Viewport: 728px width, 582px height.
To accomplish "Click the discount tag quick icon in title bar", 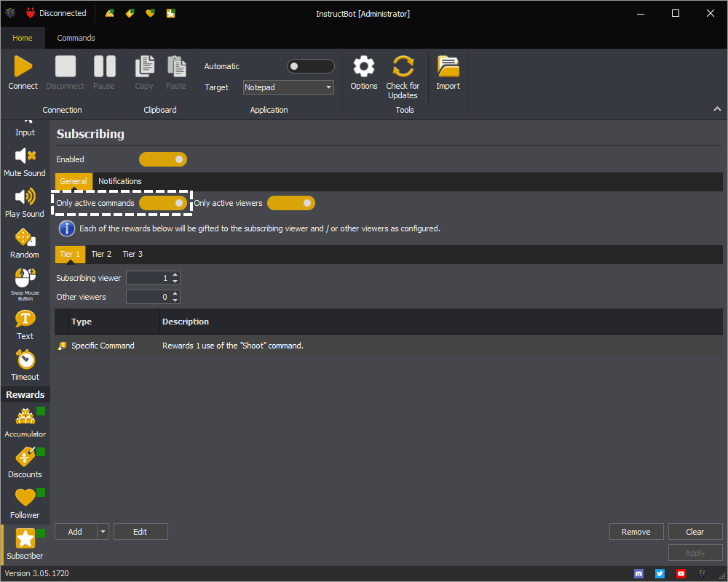I will point(130,14).
